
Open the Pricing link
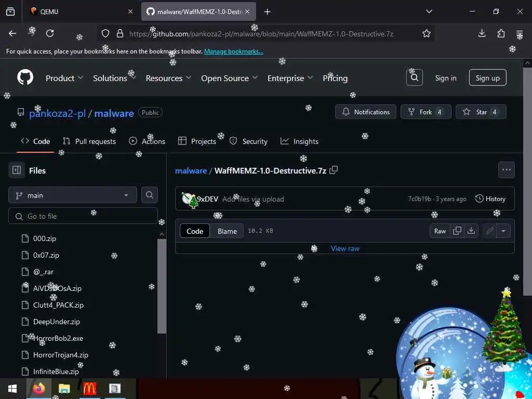point(335,78)
